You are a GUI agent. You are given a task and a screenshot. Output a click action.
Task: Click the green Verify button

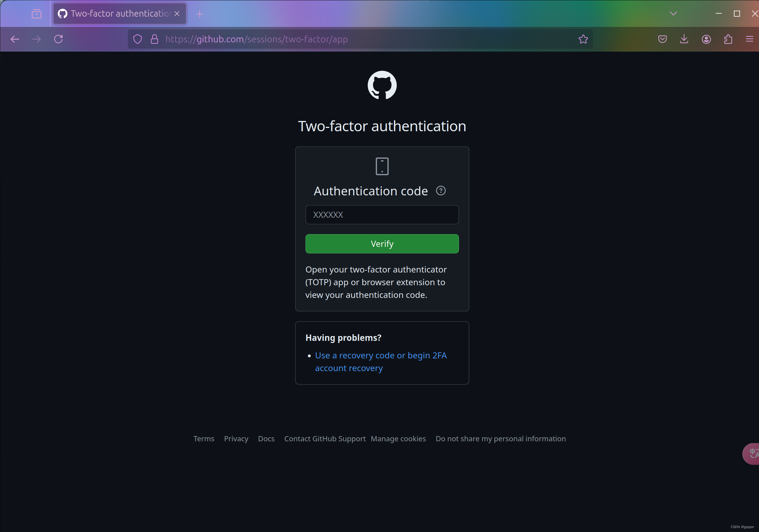click(382, 244)
